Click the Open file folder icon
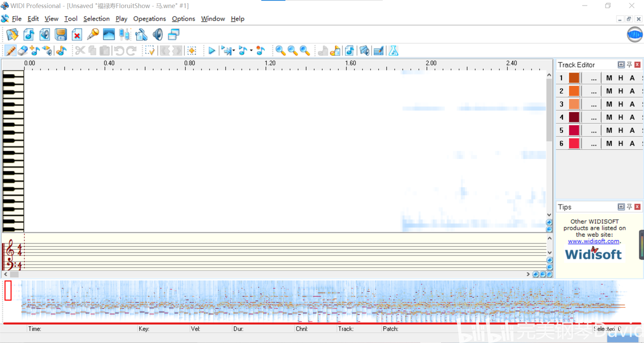644x343 pixels. point(12,35)
